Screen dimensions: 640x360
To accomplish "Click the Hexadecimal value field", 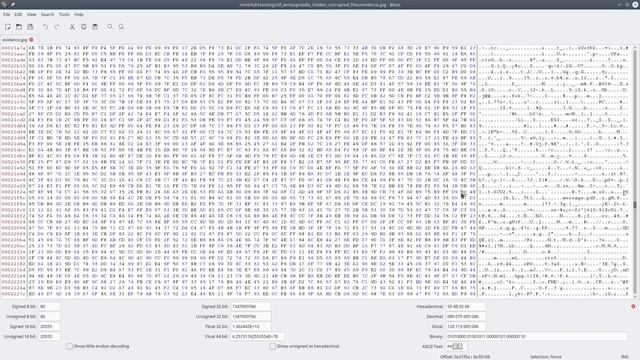I will (x=465, y=306).
